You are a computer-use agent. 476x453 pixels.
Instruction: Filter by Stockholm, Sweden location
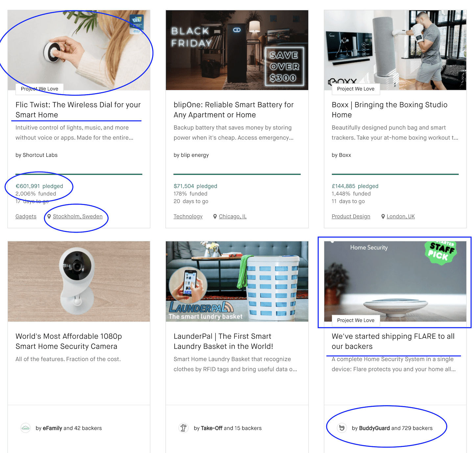tap(78, 216)
